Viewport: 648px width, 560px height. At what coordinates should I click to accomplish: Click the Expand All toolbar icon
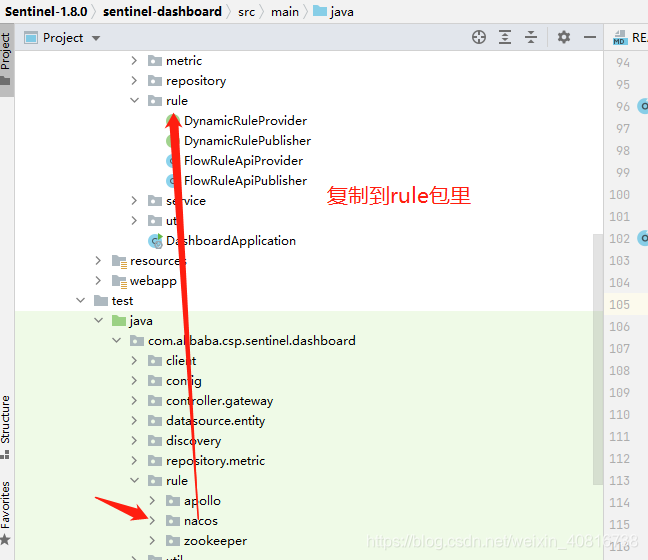(505, 37)
